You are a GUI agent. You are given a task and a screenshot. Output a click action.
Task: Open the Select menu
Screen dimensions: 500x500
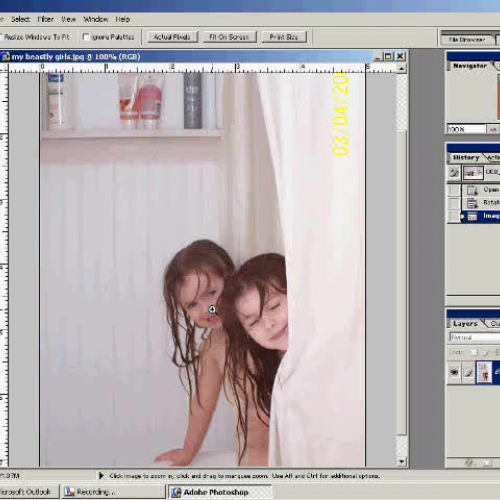[x=21, y=19]
